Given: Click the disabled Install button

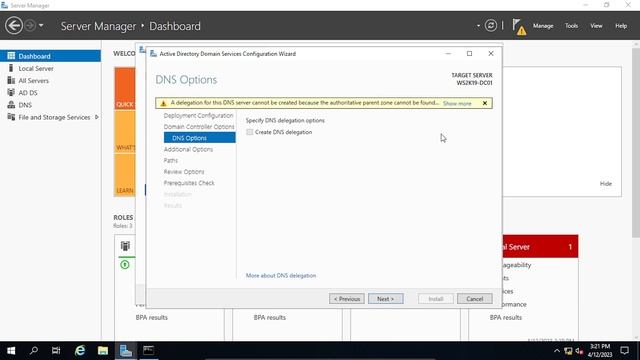Looking at the screenshot, I should click(x=436, y=299).
